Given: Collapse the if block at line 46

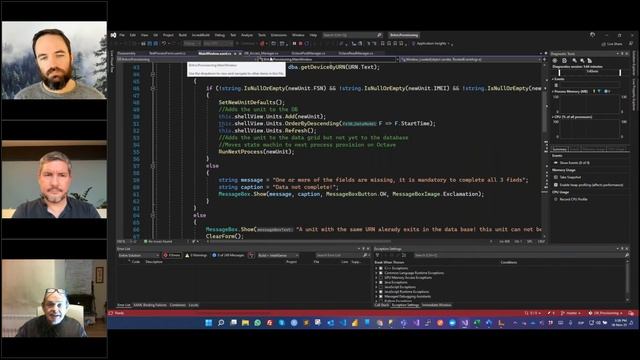Looking at the screenshot, I should tap(153, 88).
